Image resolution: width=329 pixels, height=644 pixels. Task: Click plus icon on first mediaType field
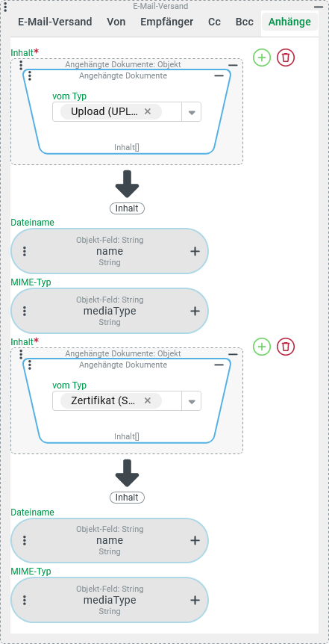coord(195,312)
